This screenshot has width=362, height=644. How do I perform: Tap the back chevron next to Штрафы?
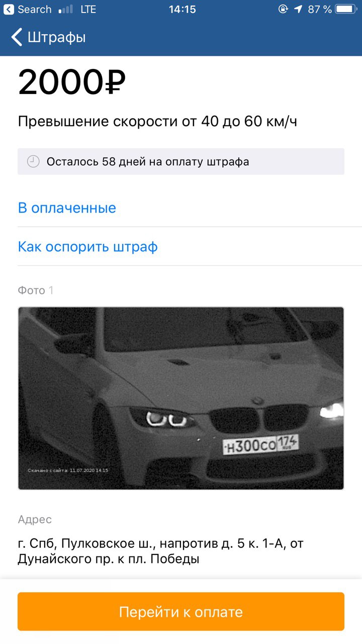tap(17, 37)
